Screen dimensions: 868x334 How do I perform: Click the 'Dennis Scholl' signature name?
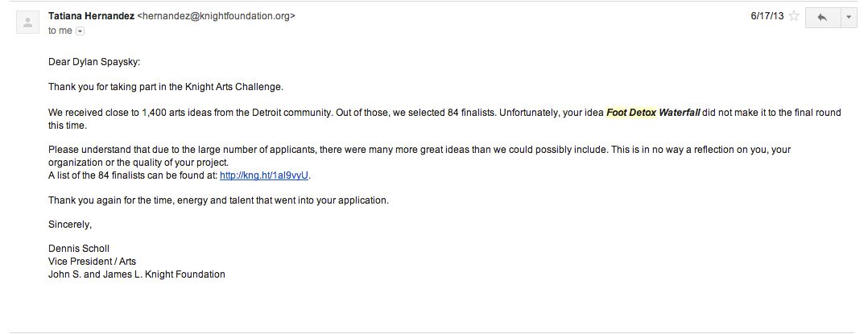tap(79, 249)
